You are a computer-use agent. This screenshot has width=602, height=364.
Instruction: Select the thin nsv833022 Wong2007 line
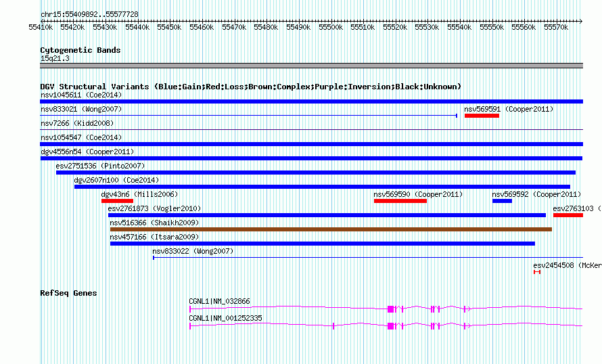pyautogui.click(x=365, y=258)
